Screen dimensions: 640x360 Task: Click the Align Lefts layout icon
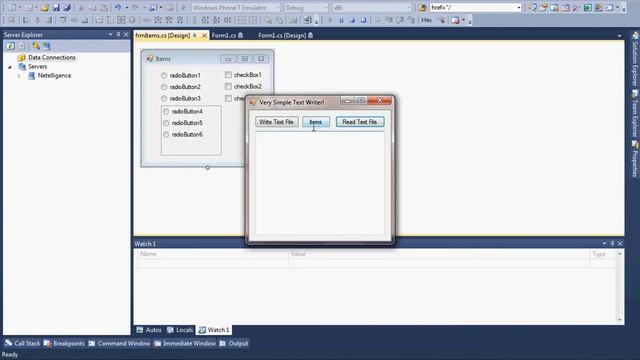click(x=26, y=20)
